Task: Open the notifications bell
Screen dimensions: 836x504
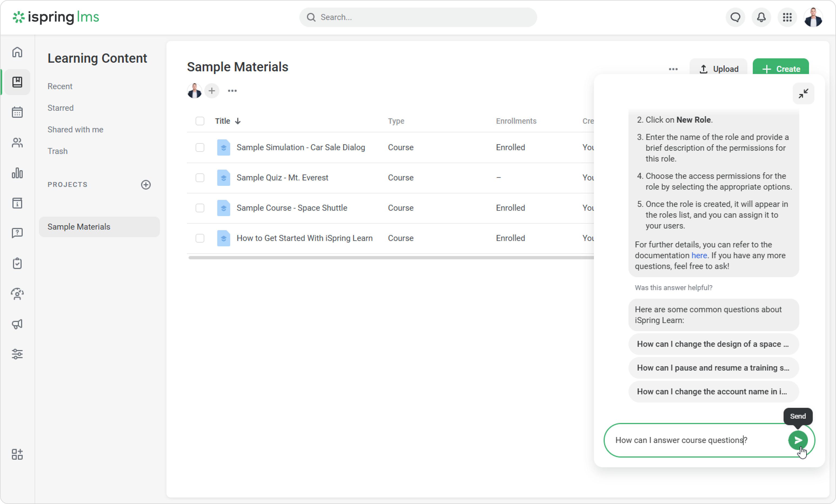Action: click(x=761, y=17)
